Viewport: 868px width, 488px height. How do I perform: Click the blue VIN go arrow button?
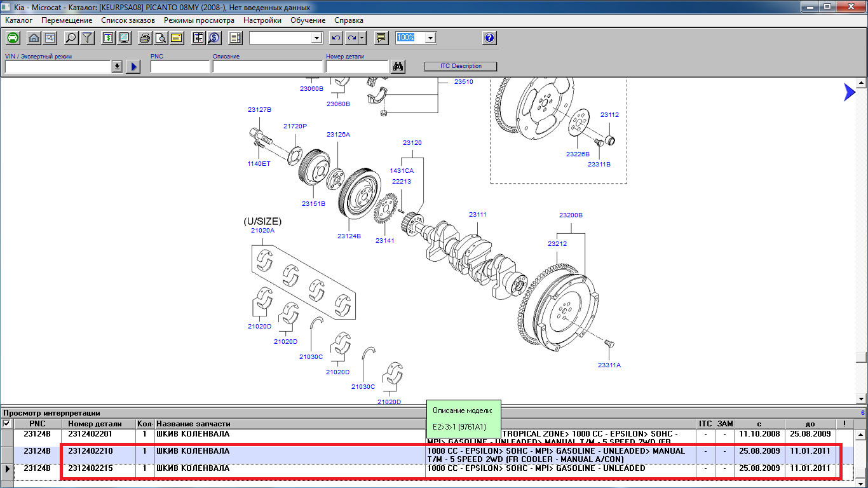(x=133, y=67)
